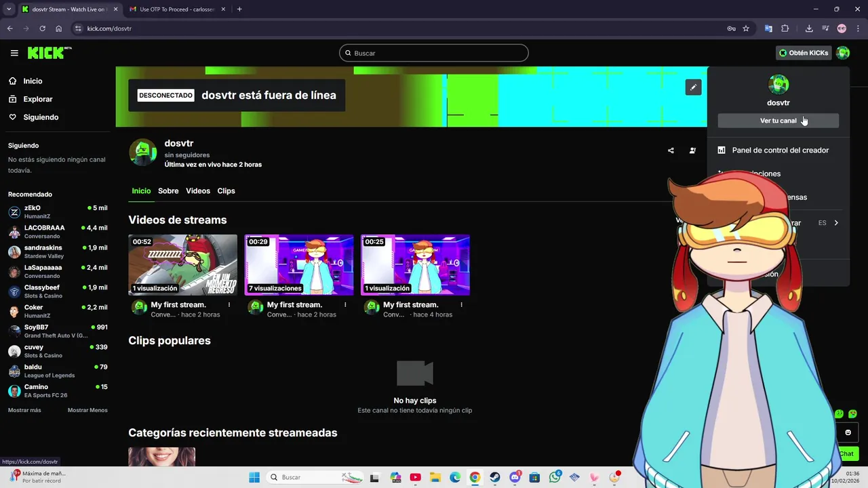Open the 7 visualizaciones video thumbnail

(299, 265)
